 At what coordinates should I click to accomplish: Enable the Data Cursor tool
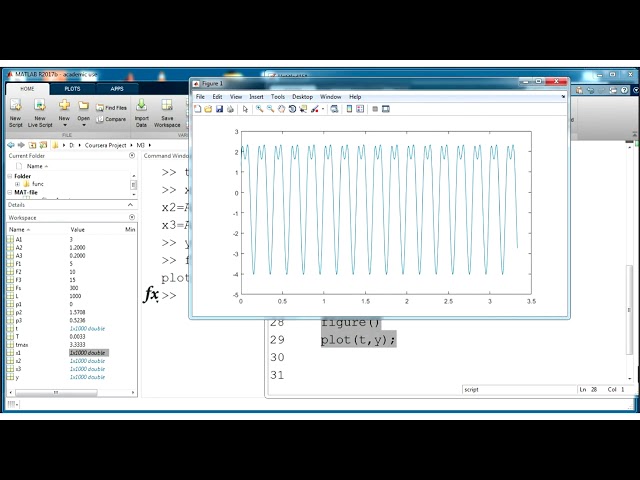303,109
